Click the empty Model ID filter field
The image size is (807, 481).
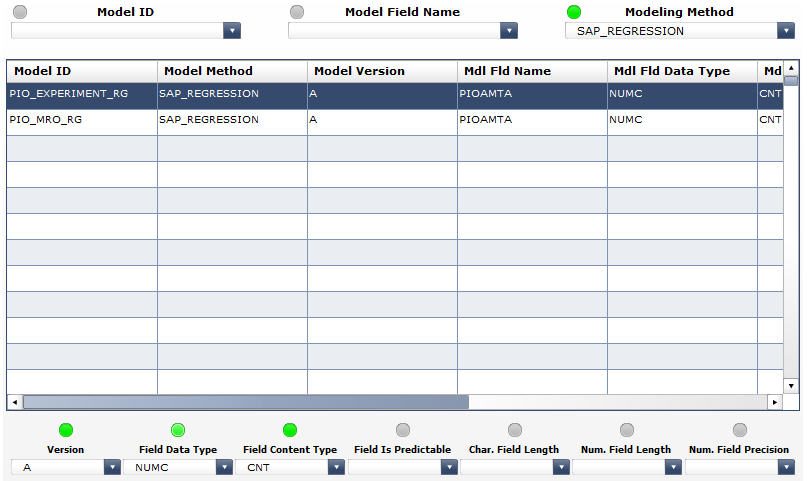117,31
